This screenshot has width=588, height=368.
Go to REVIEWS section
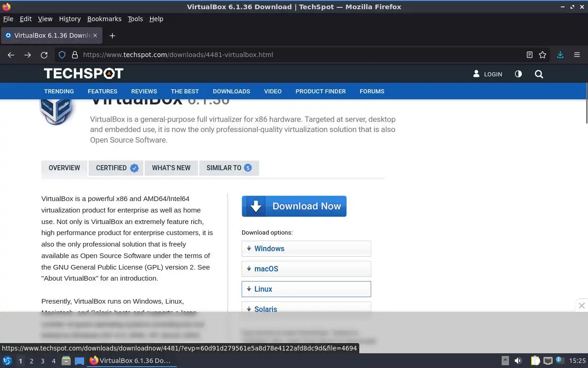[x=144, y=91]
